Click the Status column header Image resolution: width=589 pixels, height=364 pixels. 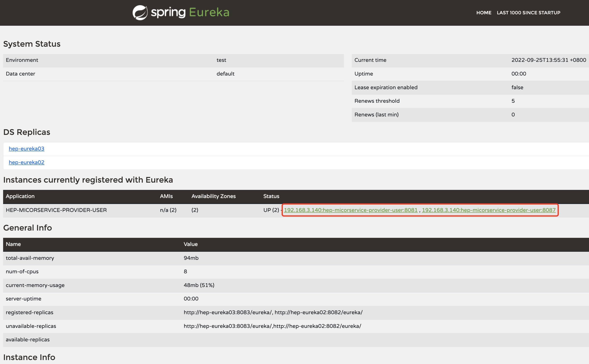(271, 196)
